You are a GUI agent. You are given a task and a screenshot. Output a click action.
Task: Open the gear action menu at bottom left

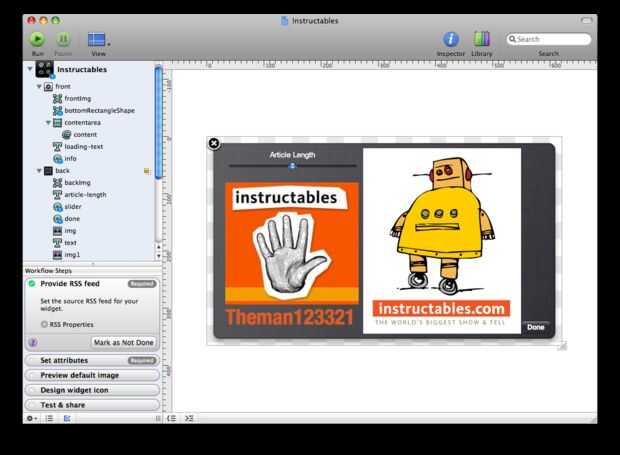31,418
